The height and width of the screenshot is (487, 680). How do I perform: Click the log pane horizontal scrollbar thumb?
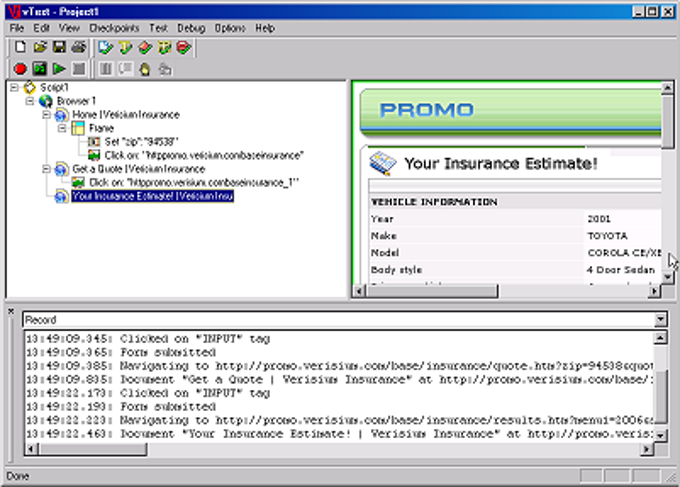tap(93, 449)
